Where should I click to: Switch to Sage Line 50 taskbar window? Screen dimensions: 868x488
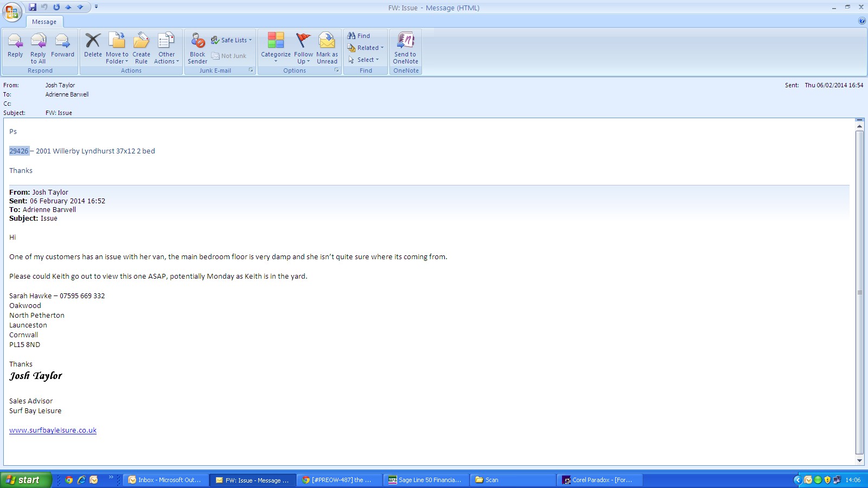pos(426,480)
